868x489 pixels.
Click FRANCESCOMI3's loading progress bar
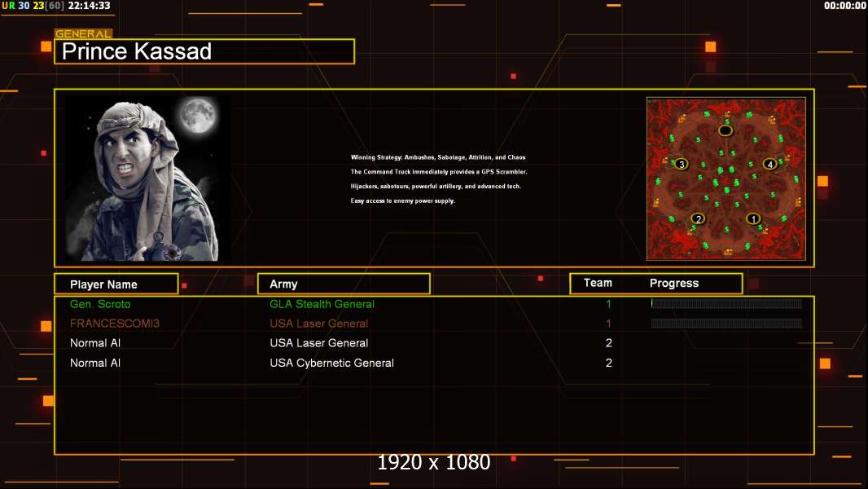coord(726,324)
